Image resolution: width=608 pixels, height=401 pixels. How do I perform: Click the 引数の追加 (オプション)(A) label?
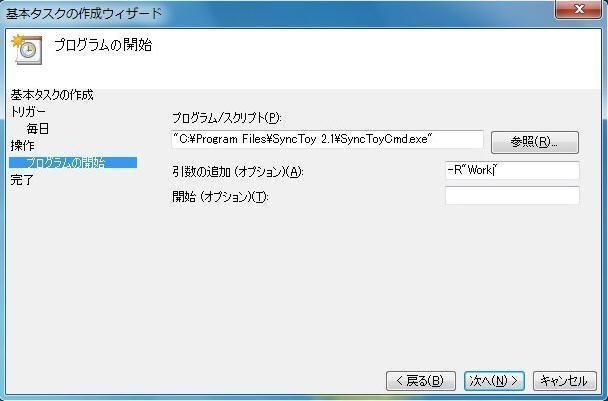point(237,171)
